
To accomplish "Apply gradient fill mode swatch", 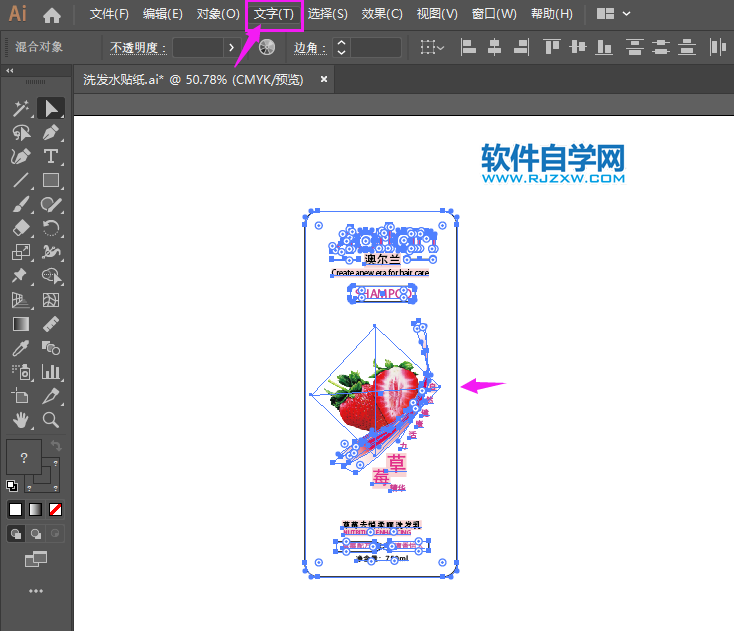I will tap(36, 509).
